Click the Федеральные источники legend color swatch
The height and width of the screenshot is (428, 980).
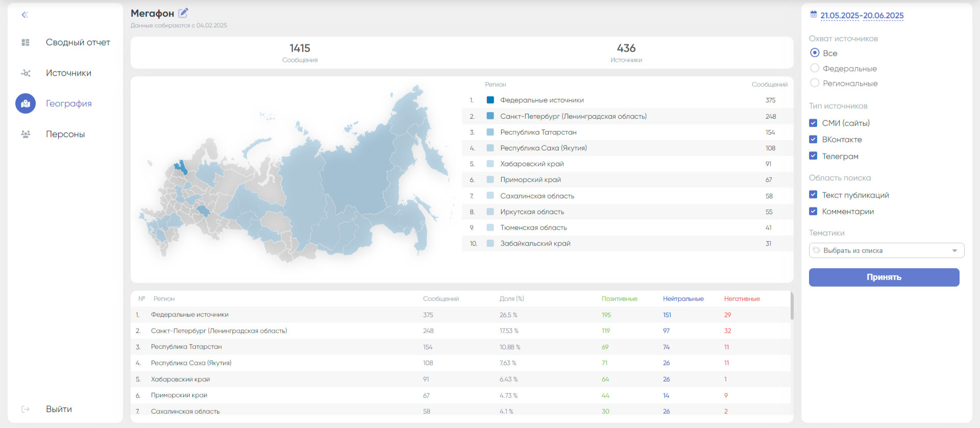pyautogui.click(x=490, y=100)
